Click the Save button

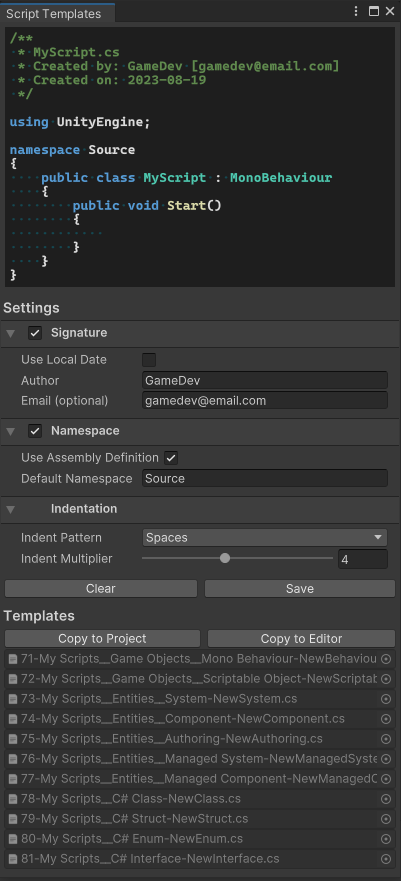coord(300,588)
